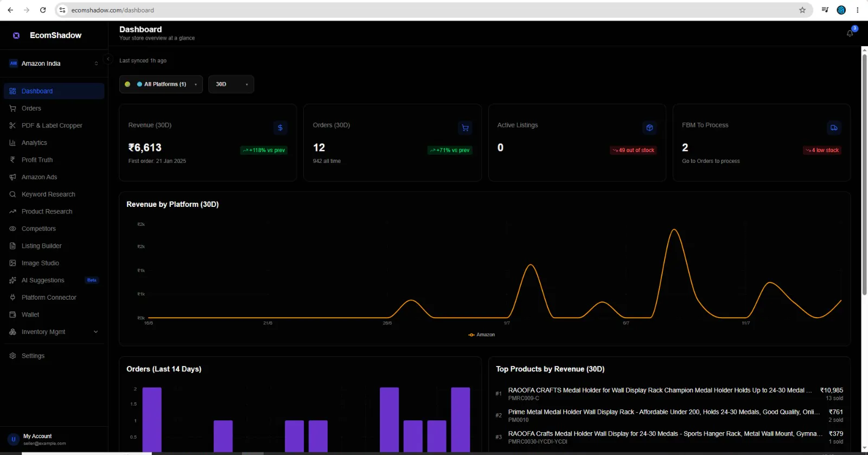868x455 pixels.
Task: Click the Settings gear icon in sidebar
Action: click(x=12, y=356)
